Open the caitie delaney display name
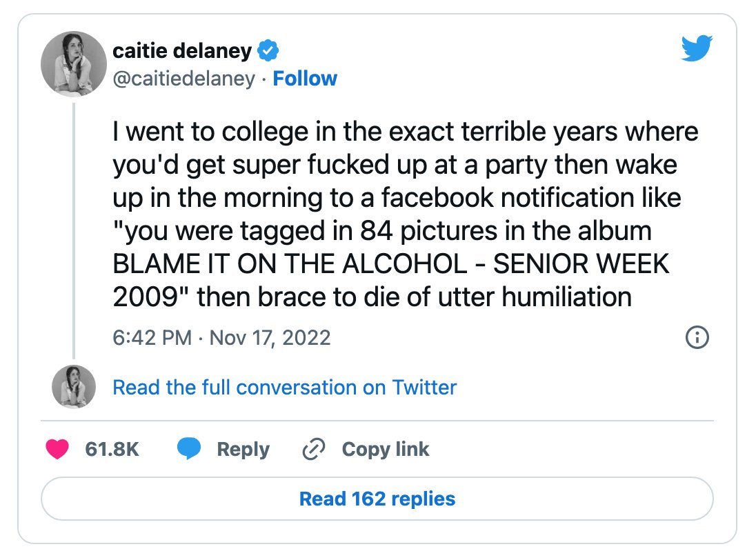Viewport: 756px width, 560px height. pos(182,50)
